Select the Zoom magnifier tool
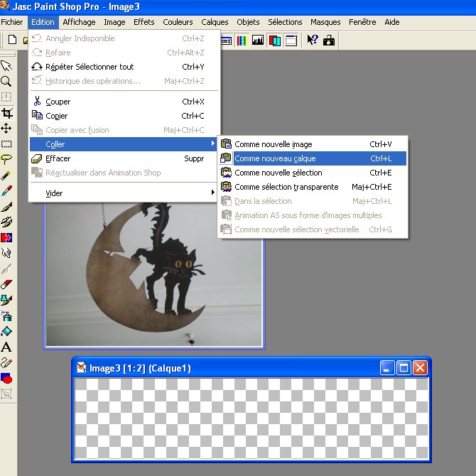The width and height of the screenshot is (476, 476). tap(6, 82)
